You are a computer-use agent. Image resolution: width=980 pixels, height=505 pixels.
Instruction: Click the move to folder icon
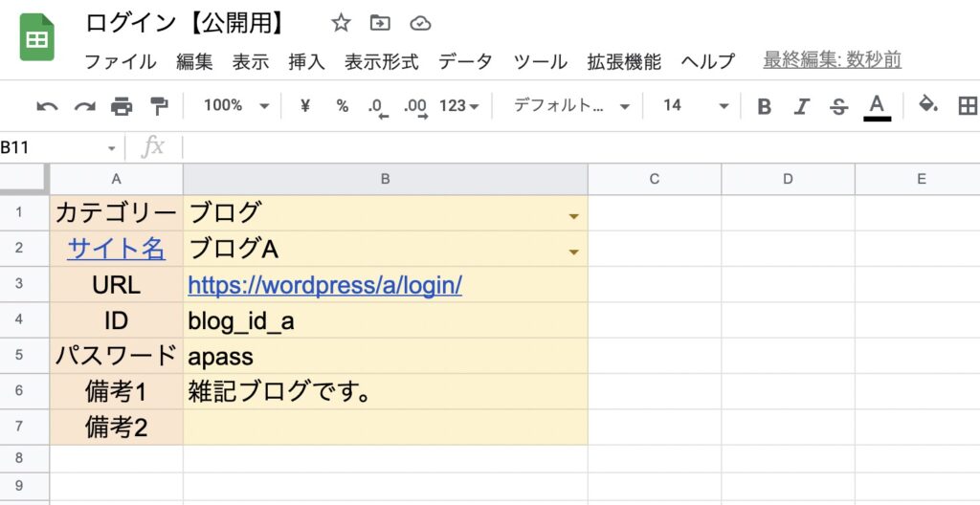pos(380,23)
